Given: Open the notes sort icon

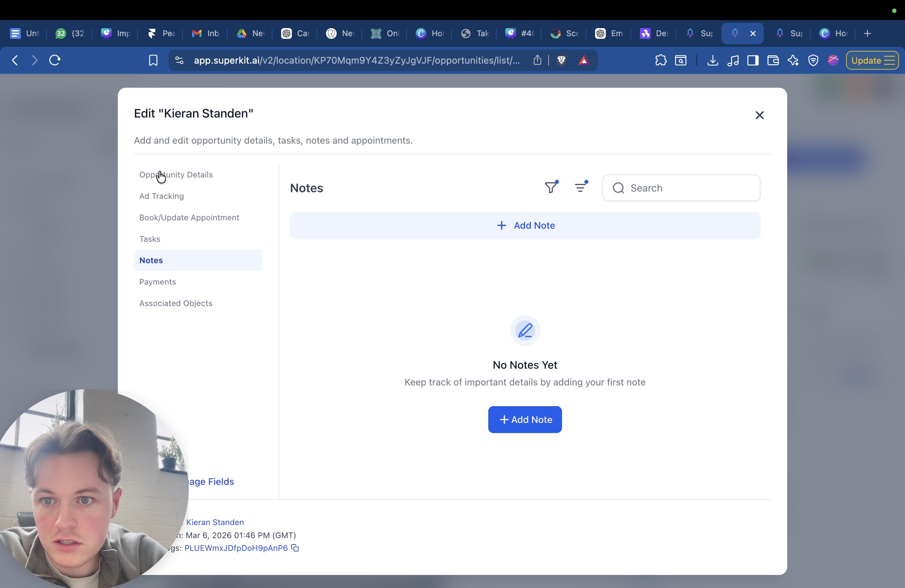Looking at the screenshot, I should [580, 188].
